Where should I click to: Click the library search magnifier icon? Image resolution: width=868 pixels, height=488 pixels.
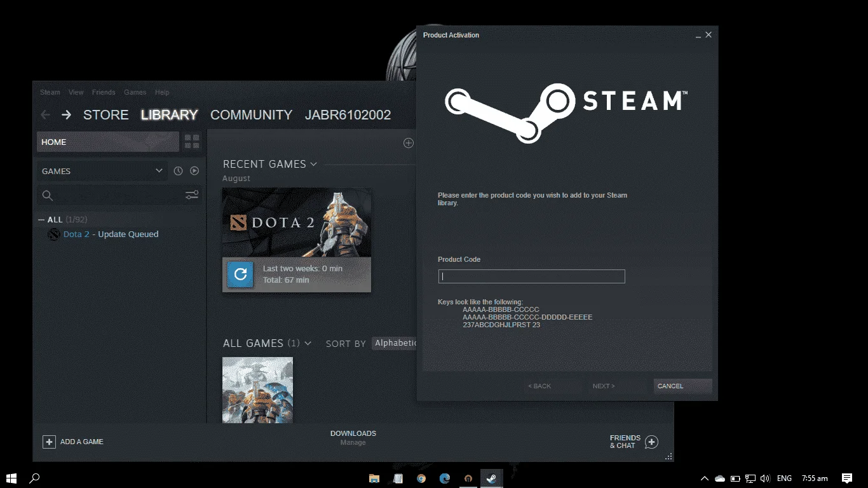(x=47, y=196)
